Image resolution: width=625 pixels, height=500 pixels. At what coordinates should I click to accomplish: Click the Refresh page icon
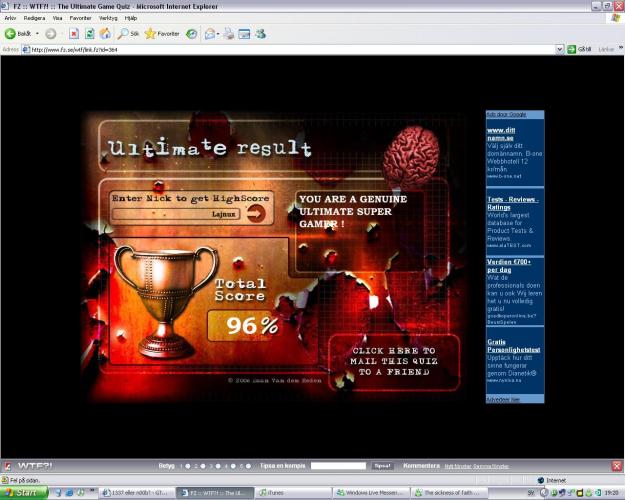point(90,34)
